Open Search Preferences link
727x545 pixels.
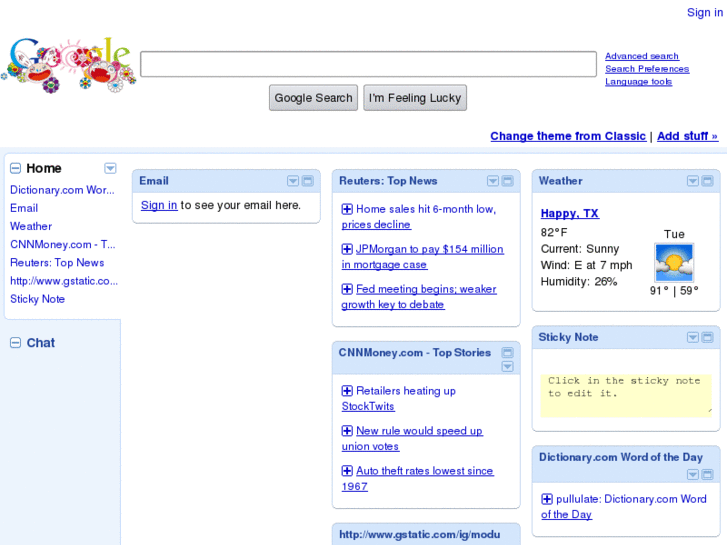coord(647,69)
